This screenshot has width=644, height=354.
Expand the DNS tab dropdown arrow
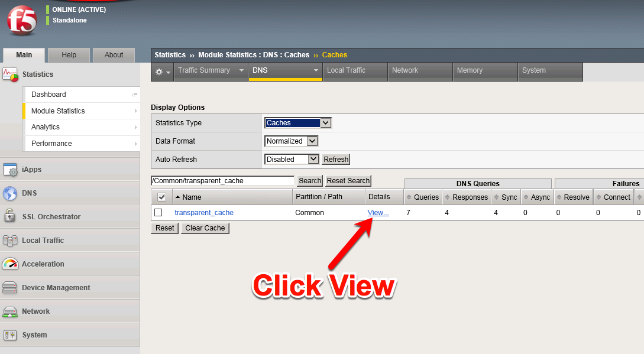[316, 70]
